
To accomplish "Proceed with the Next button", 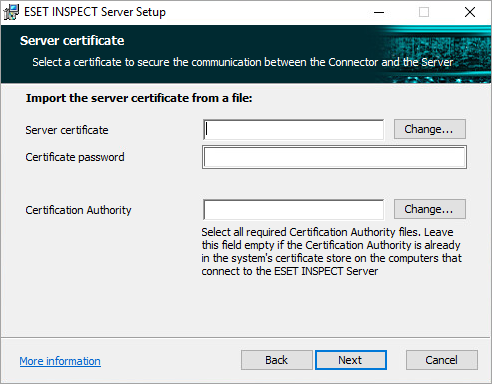I will coord(351,360).
